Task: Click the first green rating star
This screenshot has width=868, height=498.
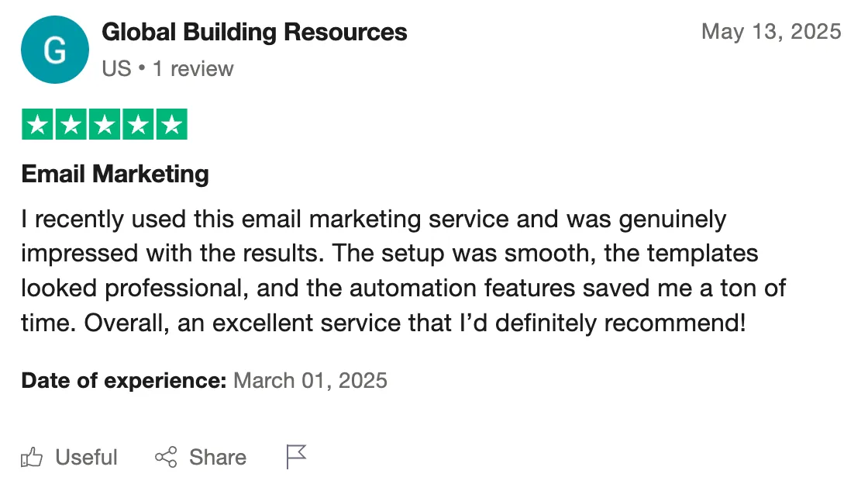Action: tap(38, 124)
